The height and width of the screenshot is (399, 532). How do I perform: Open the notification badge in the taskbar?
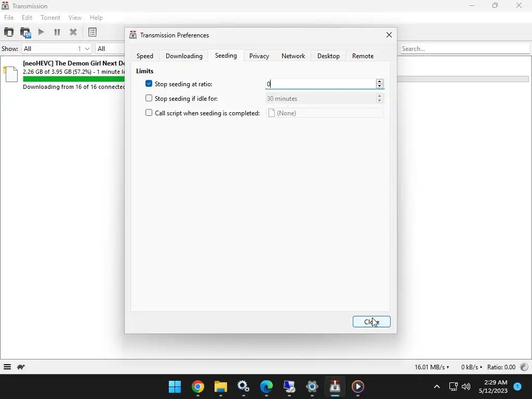pos(517,386)
